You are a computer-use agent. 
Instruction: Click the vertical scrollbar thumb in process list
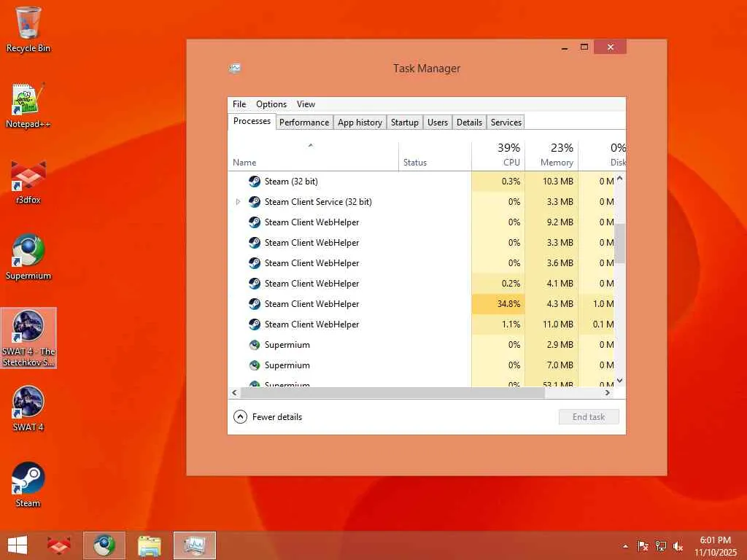pos(619,244)
